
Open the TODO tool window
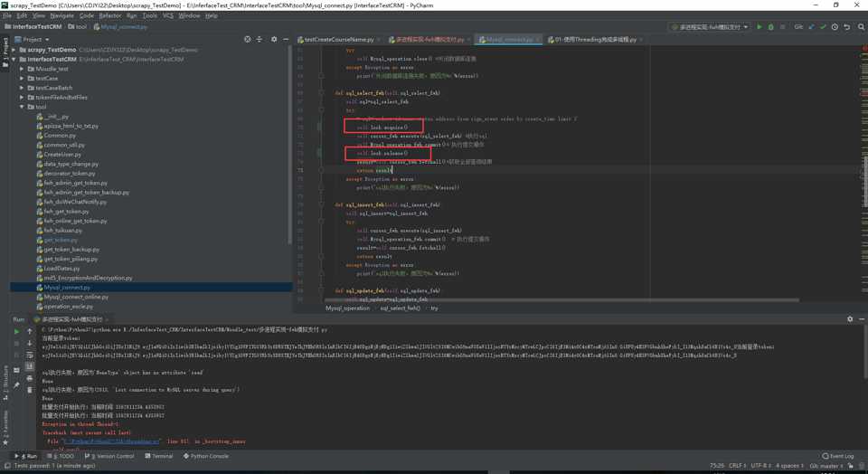[61, 456]
